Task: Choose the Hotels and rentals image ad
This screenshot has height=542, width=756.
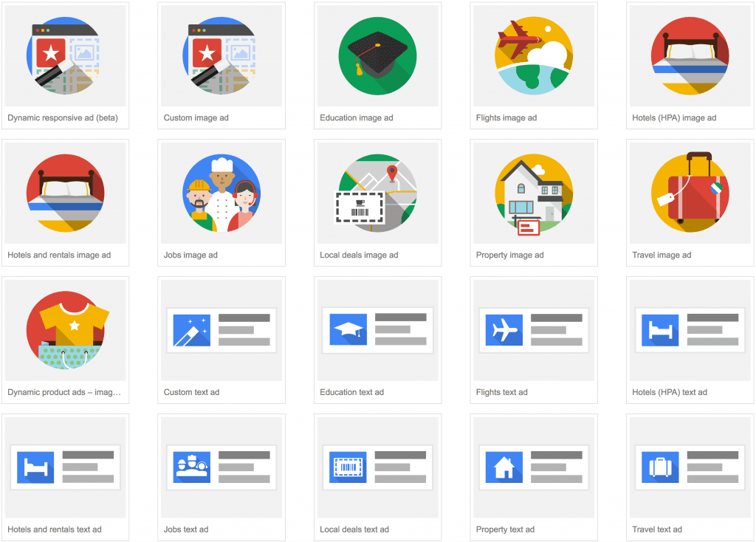Action: pyautogui.click(x=65, y=193)
